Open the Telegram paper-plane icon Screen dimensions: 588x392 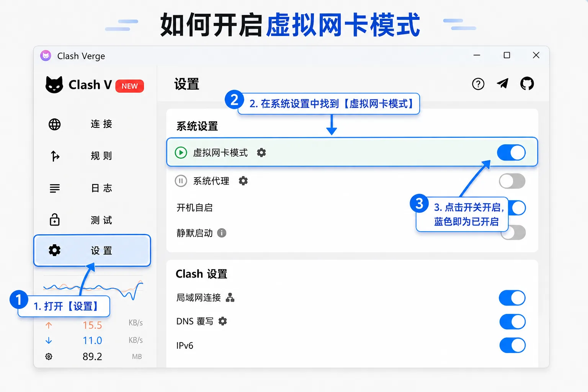click(x=503, y=83)
